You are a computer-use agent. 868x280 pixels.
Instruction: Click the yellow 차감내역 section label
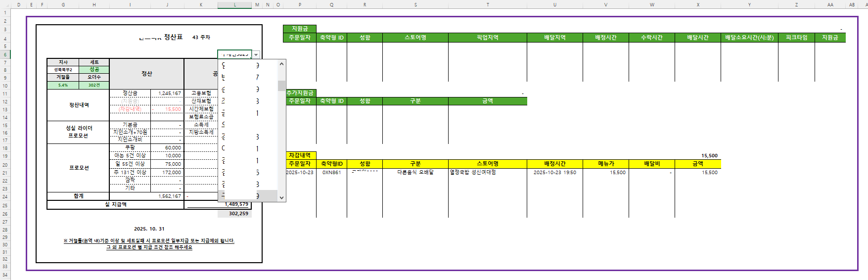(300, 155)
